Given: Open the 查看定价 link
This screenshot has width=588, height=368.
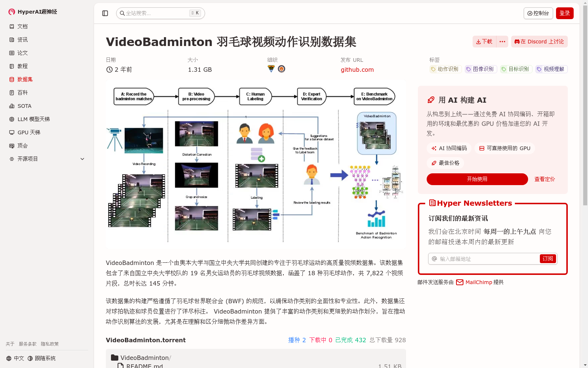Looking at the screenshot, I should (545, 179).
